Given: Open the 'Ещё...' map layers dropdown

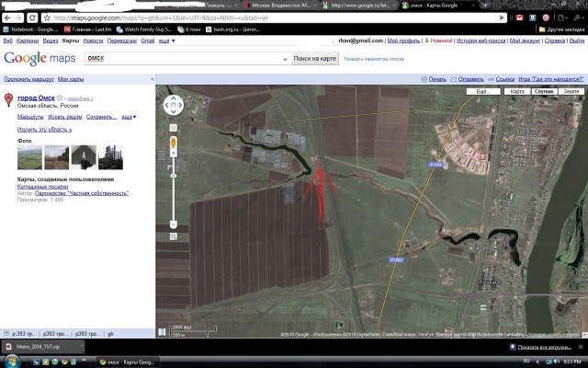Looking at the screenshot, I should click(x=483, y=91).
